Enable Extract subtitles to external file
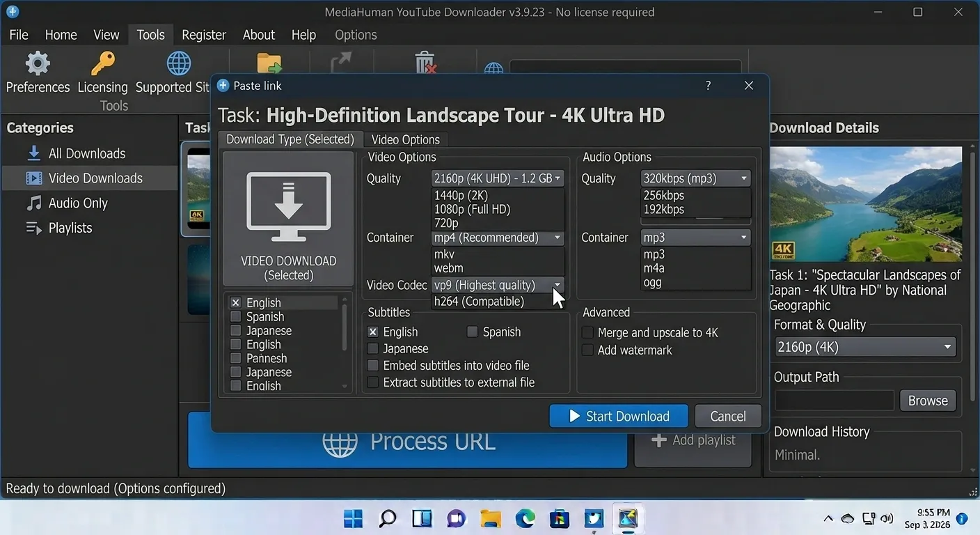The width and height of the screenshot is (980, 535). coord(373,382)
